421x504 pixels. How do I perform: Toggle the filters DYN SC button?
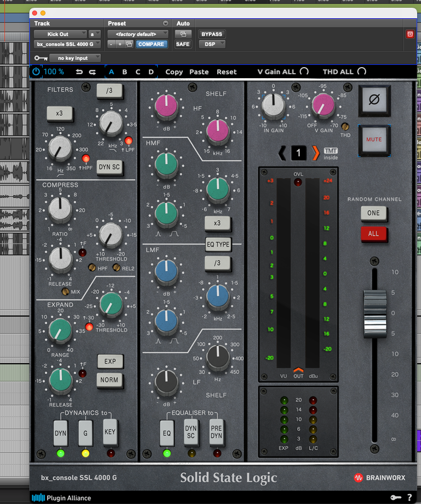click(109, 167)
